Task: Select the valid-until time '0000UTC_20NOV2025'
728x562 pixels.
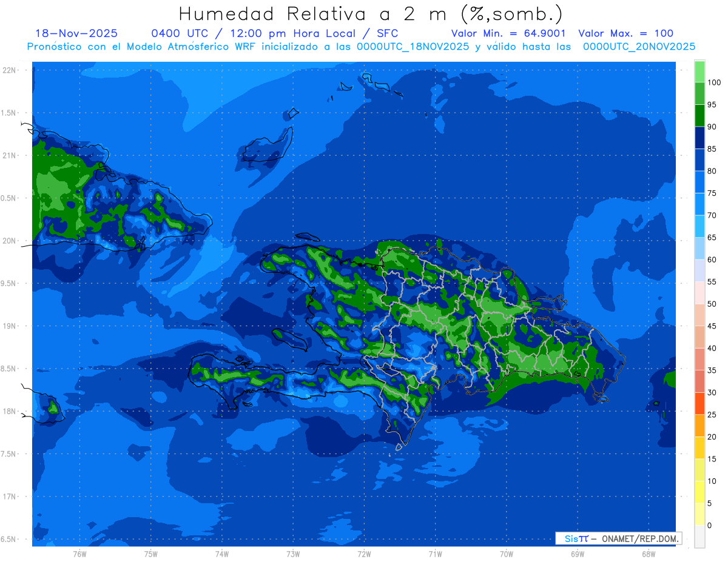Action: (x=639, y=46)
